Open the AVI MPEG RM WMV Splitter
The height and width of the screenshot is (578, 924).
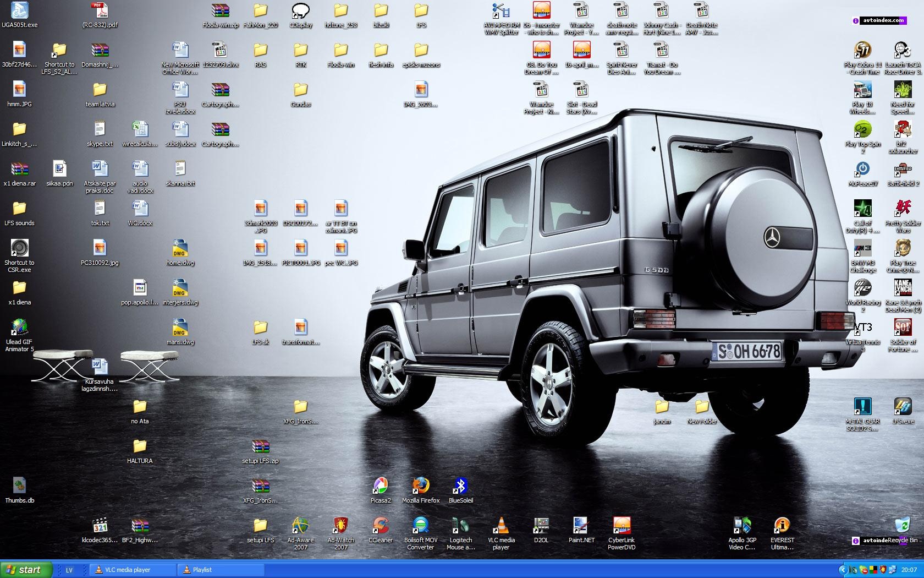(x=501, y=10)
